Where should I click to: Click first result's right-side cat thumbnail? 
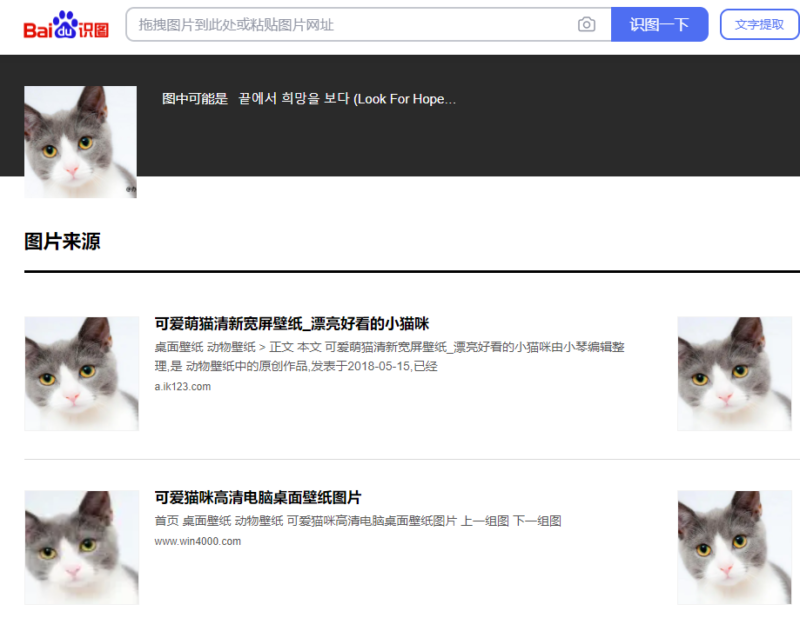(735, 373)
